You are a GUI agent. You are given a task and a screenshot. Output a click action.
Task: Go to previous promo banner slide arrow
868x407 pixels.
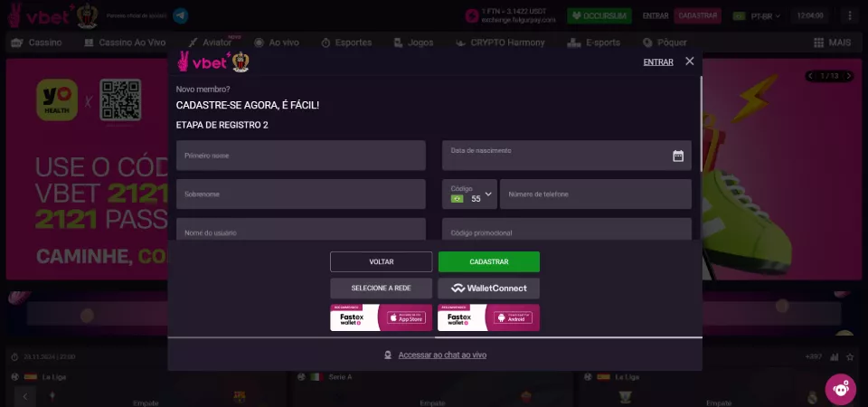[810, 76]
